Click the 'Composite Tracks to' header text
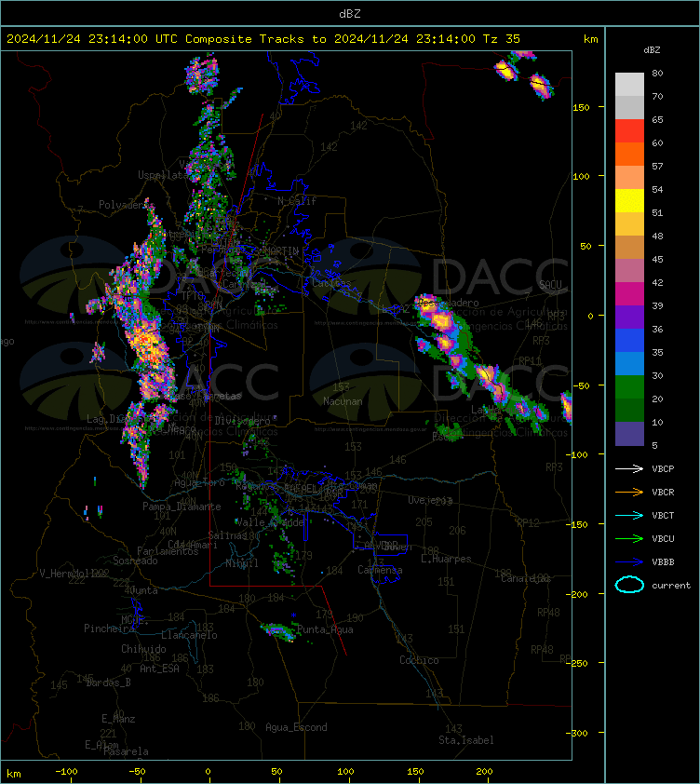The image size is (700, 784). click(x=255, y=38)
